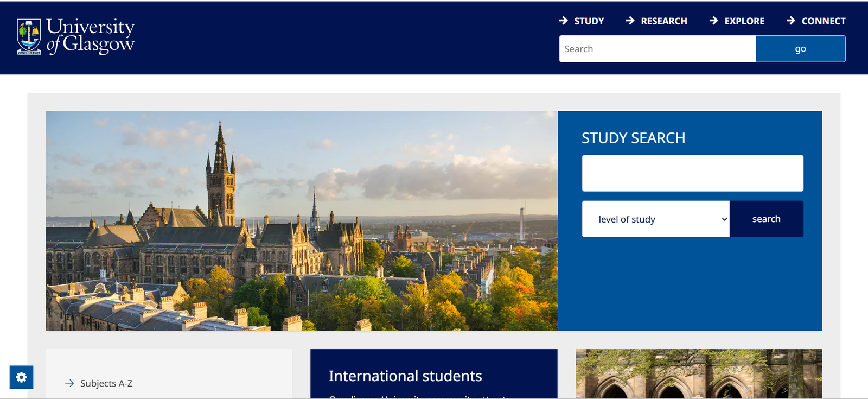Follow the Subjects A-Z link
Screen dimensions: 868x399
[106, 383]
